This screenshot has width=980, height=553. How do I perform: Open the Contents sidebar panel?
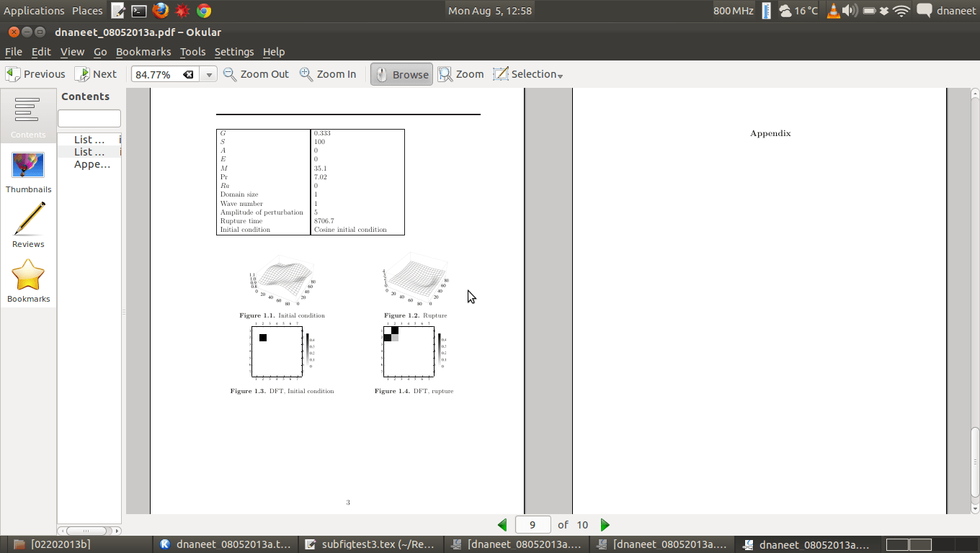(x=28, y=117)
